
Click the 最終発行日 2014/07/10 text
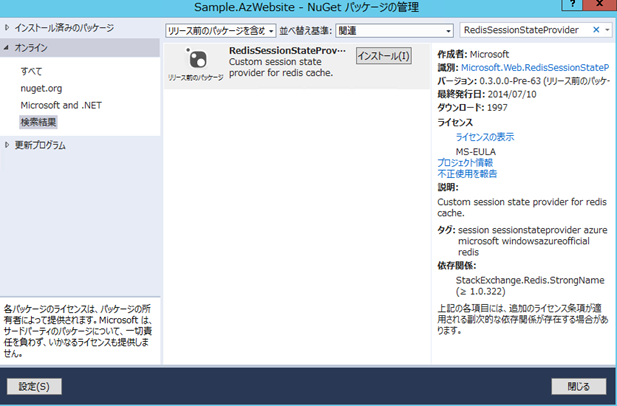click(x=487, y=94)
